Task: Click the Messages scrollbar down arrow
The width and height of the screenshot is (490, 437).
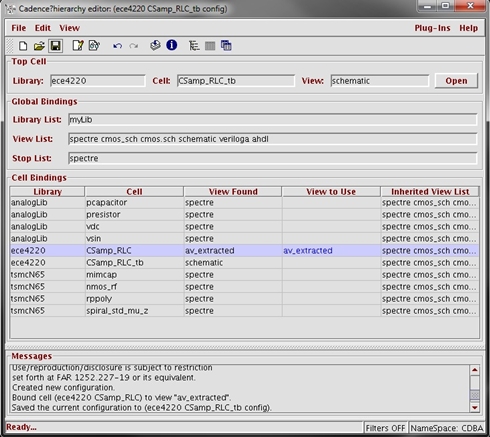Action: [474, 407]
